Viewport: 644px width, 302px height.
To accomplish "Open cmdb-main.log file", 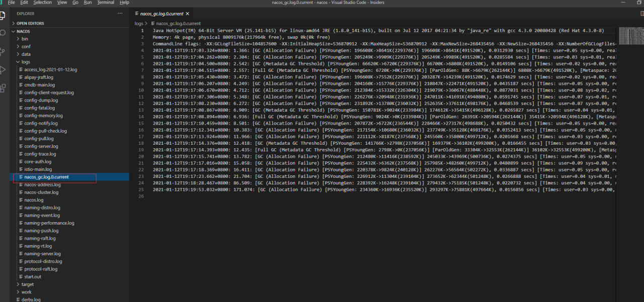I will pos(39,85).
